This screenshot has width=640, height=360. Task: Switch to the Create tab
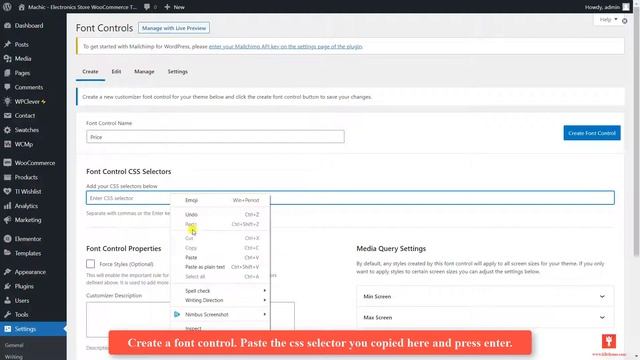(90, 71)
